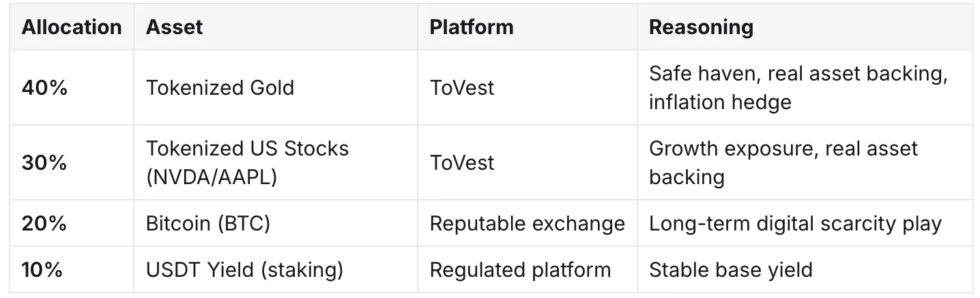Click the 30% allocation cell

click(72, 163)
